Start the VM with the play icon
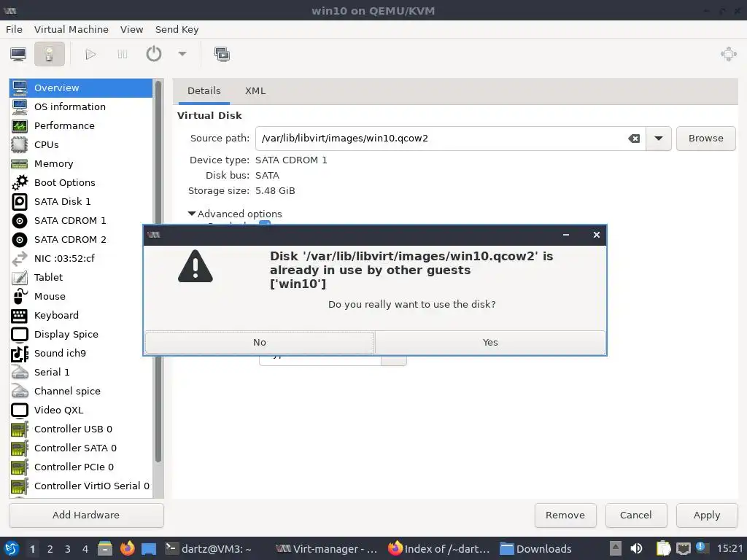Screen dimensions: 747x560 tap(90, 54)
